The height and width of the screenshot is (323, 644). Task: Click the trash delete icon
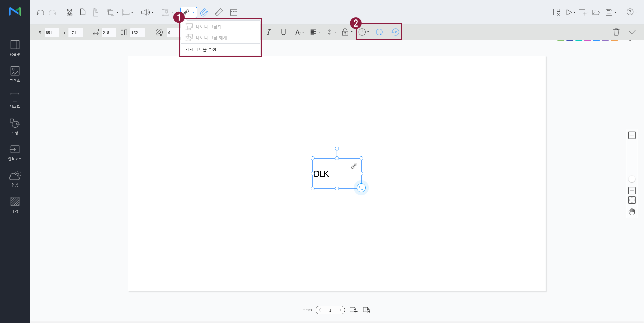[x=616, y=32]
